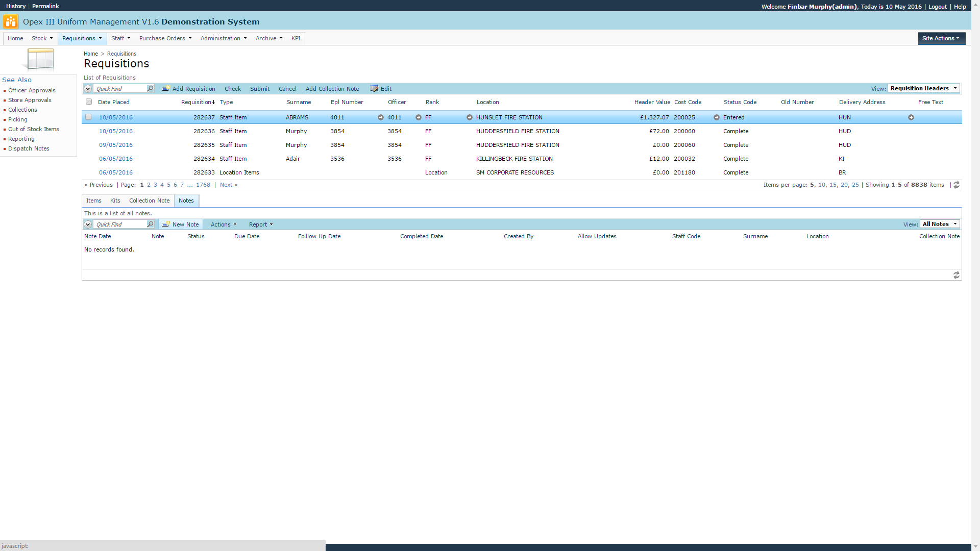Open the Requisition Headers view dropdown
This screenshot has width=980, height=551.
point(924,88)
